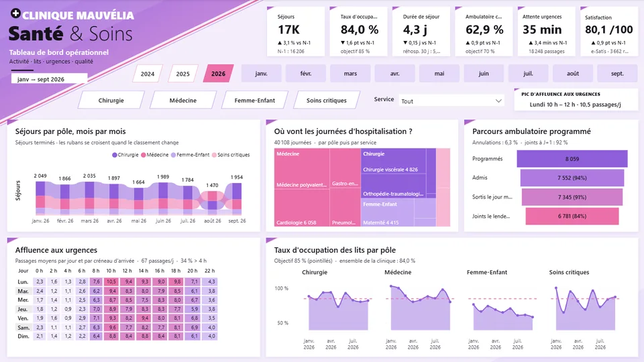
Task: Choose the Médecine pôle button
Action: (x=182, y=100)
